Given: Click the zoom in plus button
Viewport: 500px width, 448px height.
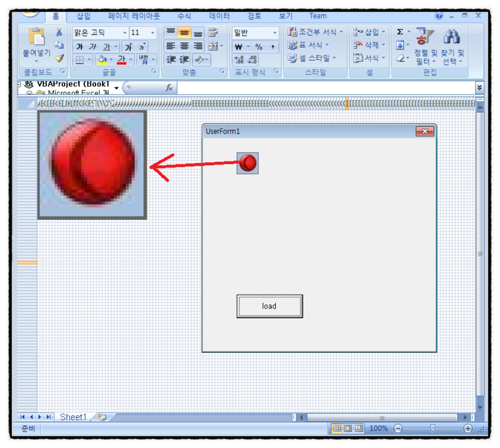Looking at the screenshot, I should tap(468, 428).
